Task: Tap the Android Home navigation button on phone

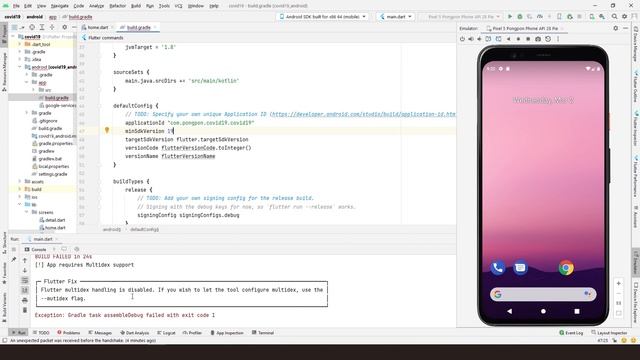Action: (x=543, y=311)
